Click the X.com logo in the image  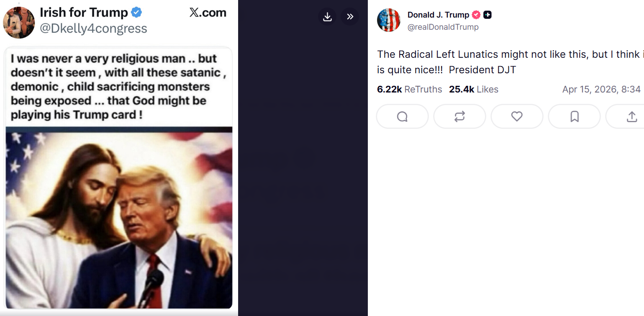click(x=208, y=13)
